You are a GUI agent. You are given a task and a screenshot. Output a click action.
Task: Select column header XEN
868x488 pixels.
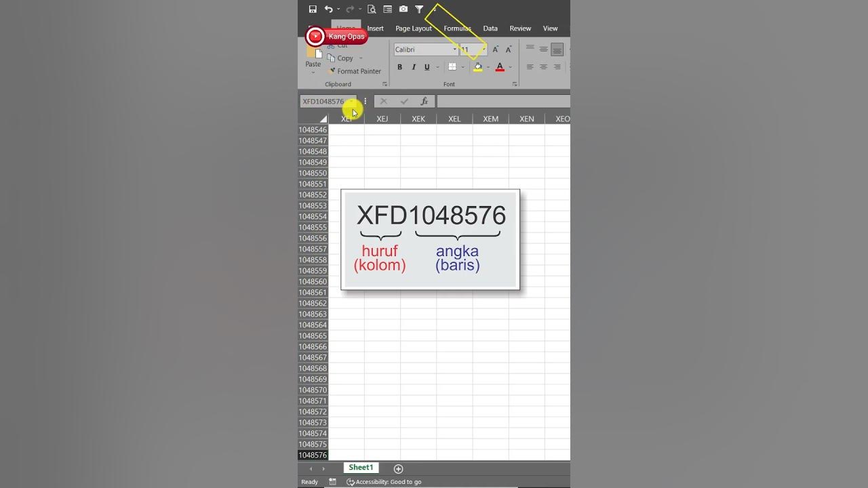(x=527, y=119)
